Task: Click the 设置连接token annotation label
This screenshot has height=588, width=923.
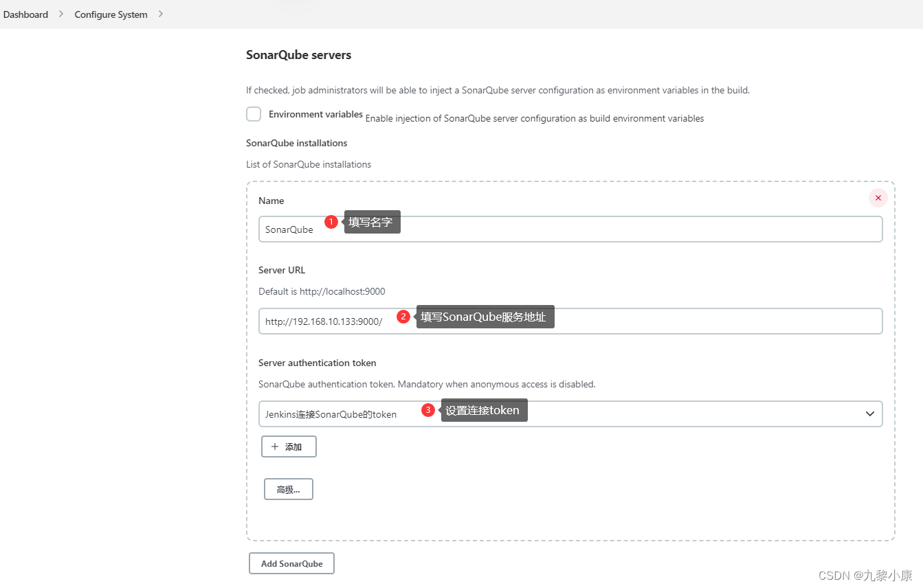Action: tap(484, 410)
